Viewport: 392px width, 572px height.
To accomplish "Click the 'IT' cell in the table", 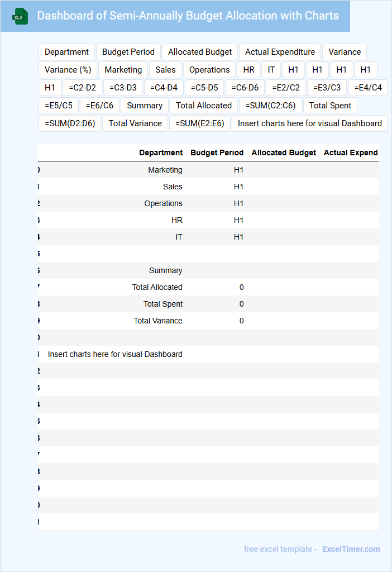I will (x=179, y=237).
